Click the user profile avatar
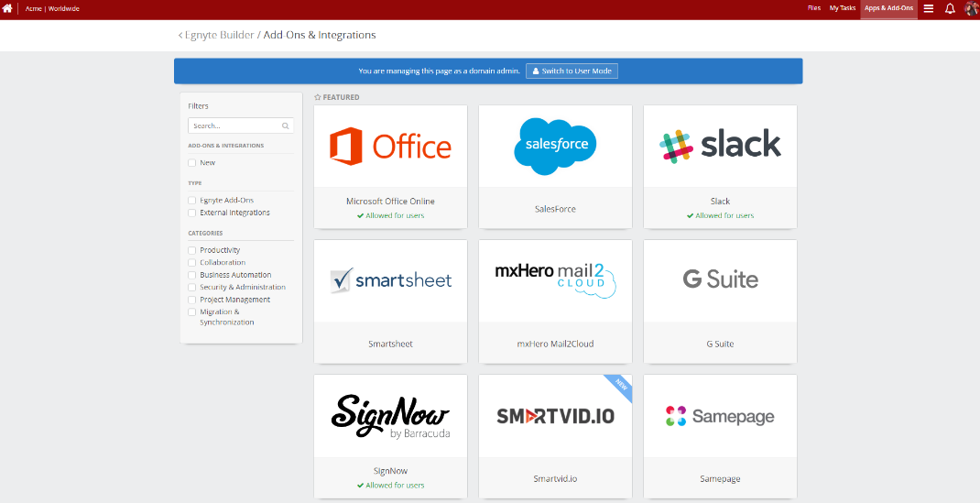Screen dimensions: 980x503 point(971,8)
